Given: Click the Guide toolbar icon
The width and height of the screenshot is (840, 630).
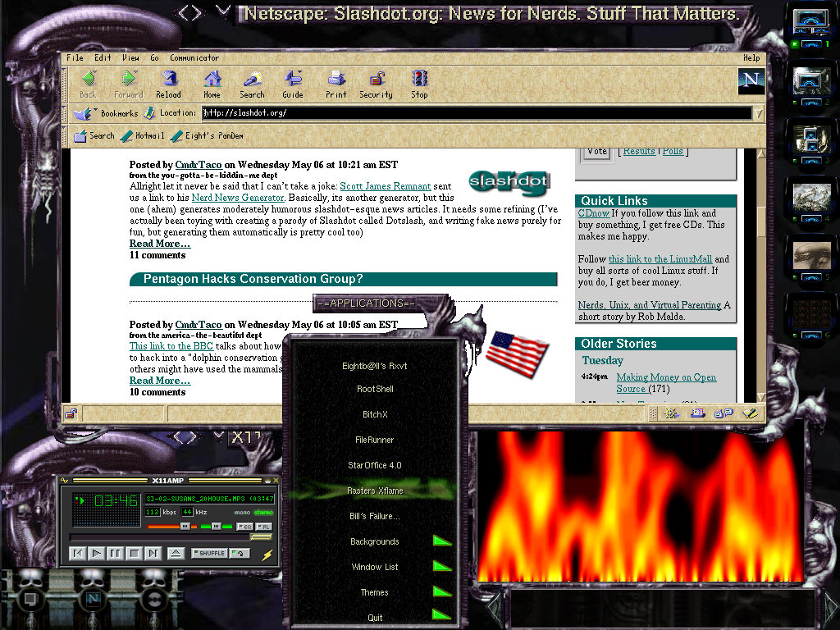Looking at the screenshot, I should (293, 84).
